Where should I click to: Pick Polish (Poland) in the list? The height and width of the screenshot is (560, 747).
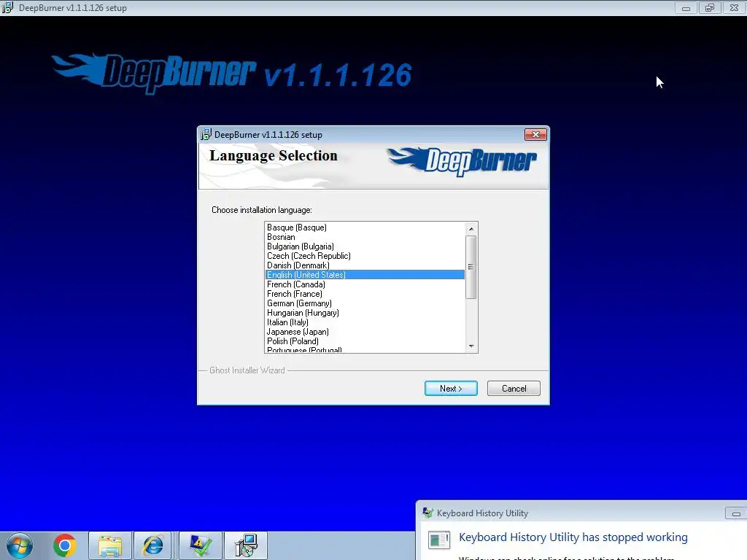click(365, 341)
